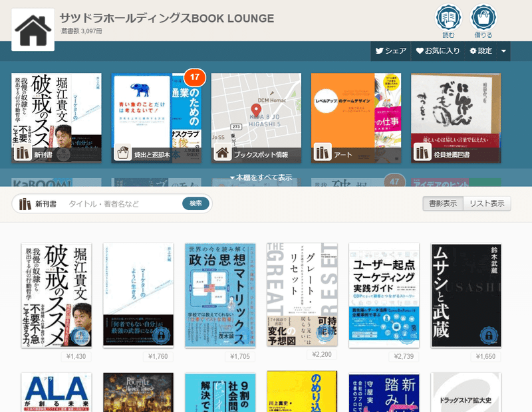Open the アート bookshelf tile
Viewport: 532px width, 412px height.
pos(356,118)
